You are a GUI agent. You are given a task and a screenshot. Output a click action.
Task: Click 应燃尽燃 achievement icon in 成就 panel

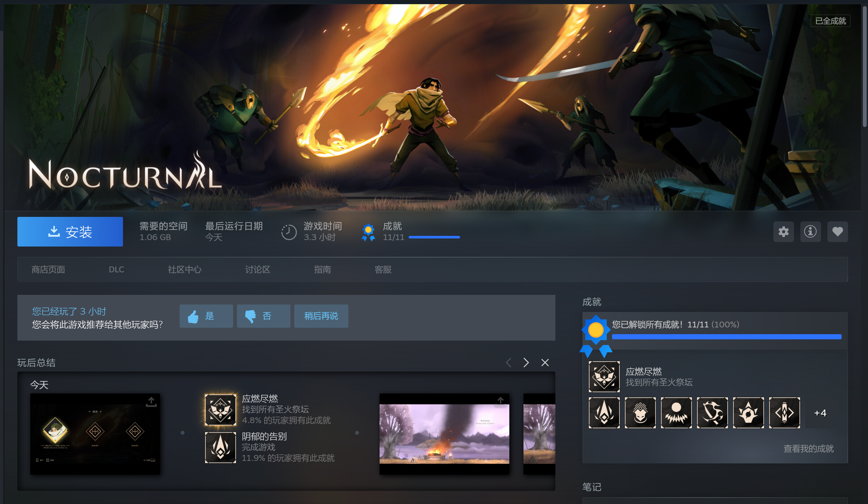[x=604, y=377]
